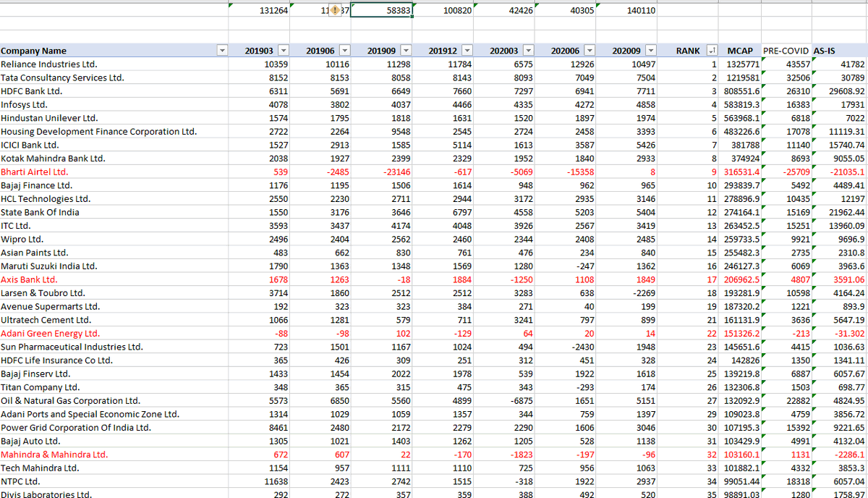Select the red Bharti Airtel Ltd. cell
868x498 pixels.
pyautogui.click(x=42, y=172)
